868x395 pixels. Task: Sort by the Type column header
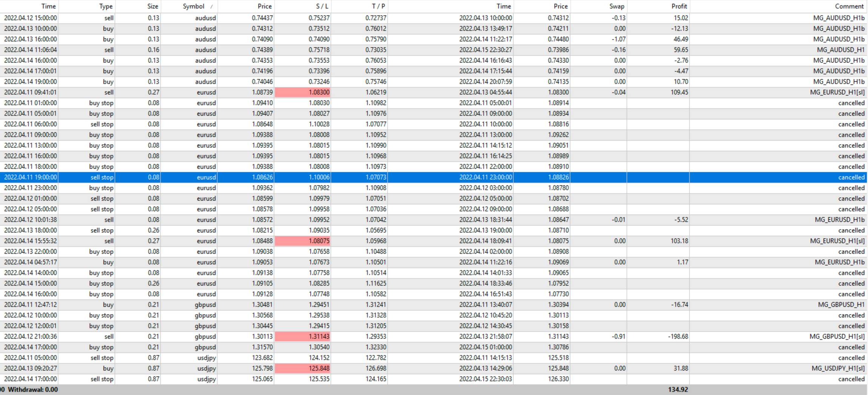coord(106,6)
